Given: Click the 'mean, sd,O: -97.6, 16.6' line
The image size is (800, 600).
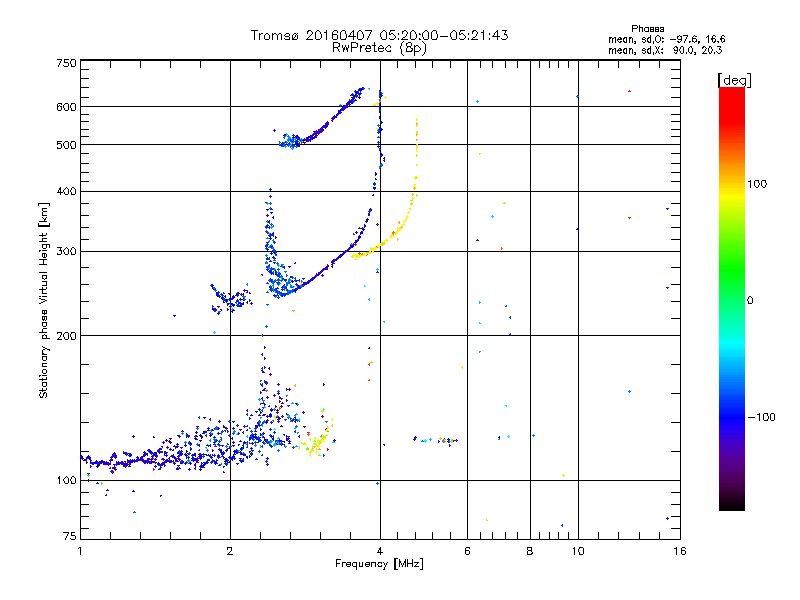Looking at the screenshot, I should pos(666,39).
